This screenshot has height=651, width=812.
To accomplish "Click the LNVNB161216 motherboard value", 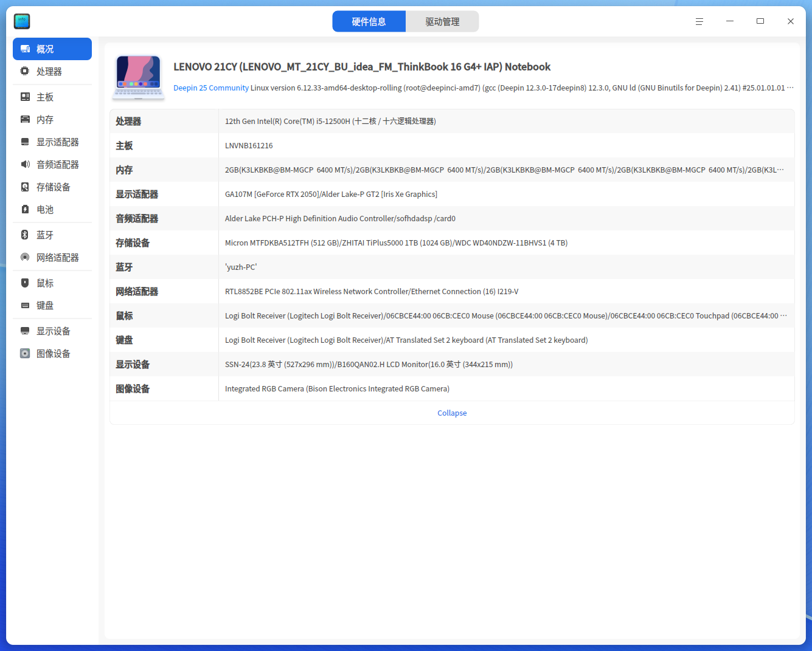I will point(249,145).
